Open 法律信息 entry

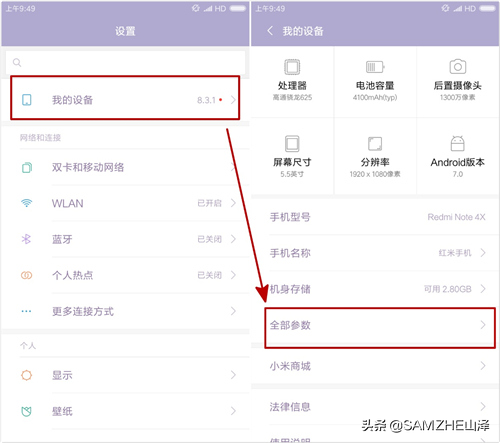tap(375, 407)
